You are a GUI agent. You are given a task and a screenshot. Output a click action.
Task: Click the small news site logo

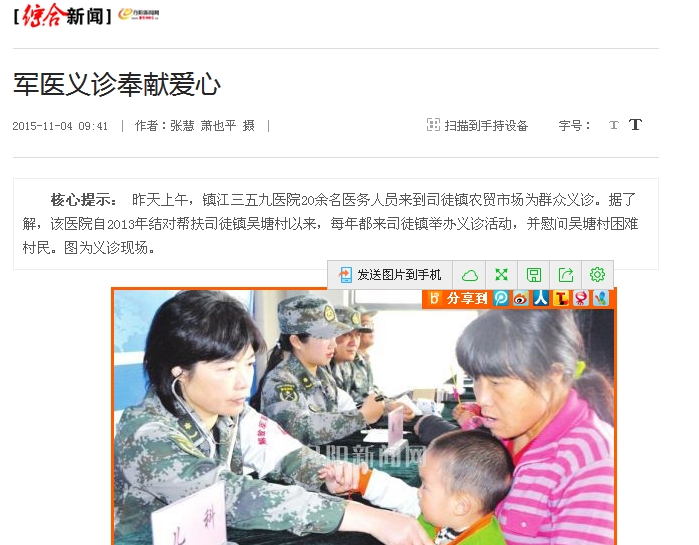click(139, 14)
